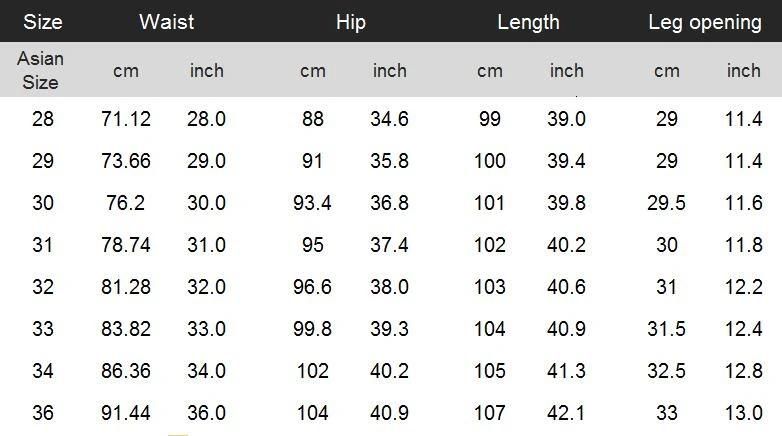Click the waist value 73.66 cm

pyautogui.click(x=126, y=161)
